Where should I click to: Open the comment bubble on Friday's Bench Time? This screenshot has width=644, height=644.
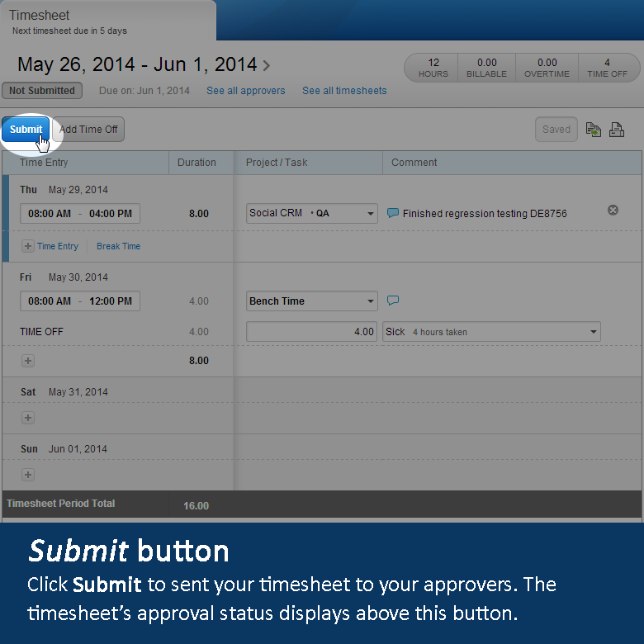click(x=393, y=301)
